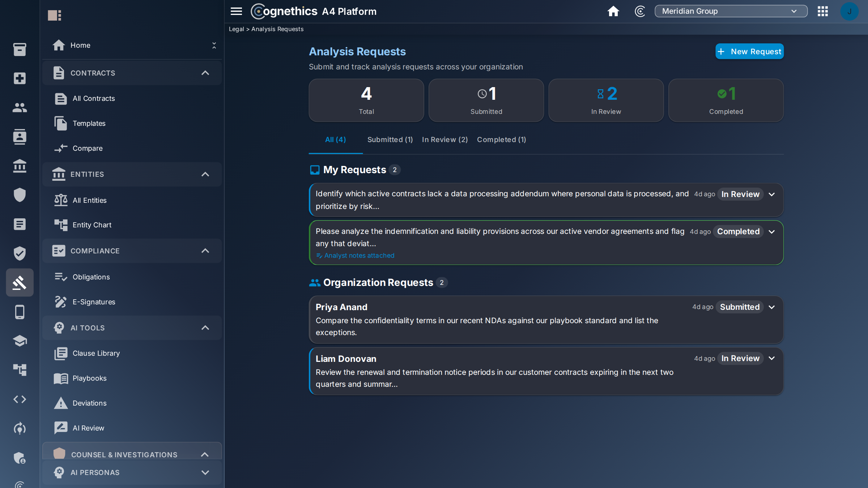868x488 pixels.
Task: Open the shield icon in left rail
Action: click(20, 195)
